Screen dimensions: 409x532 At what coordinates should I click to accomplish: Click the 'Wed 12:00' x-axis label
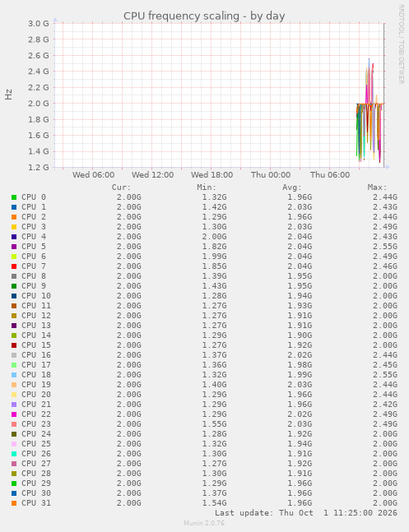(x=152, y=175)
